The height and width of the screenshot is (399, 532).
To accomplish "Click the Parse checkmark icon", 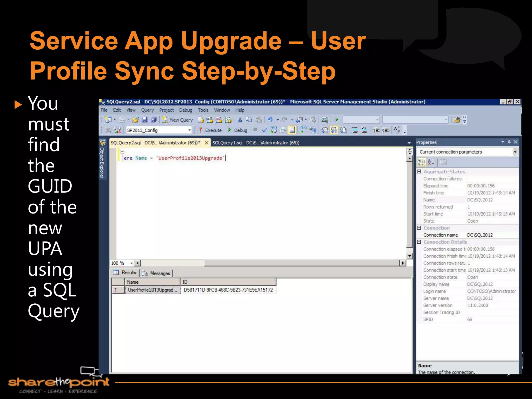I will 264,130.
